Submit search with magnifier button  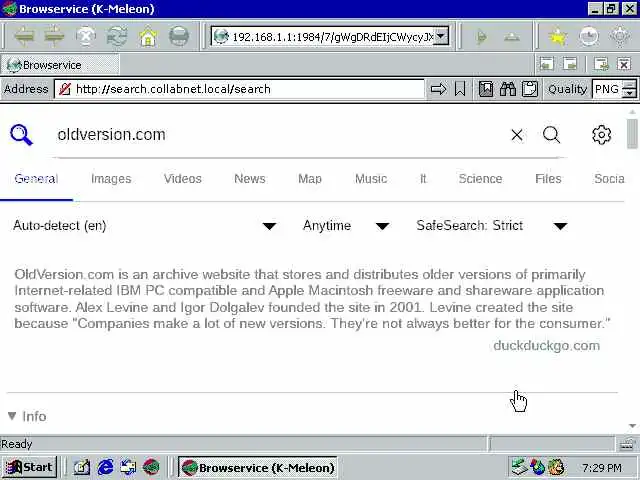[551, 134]
